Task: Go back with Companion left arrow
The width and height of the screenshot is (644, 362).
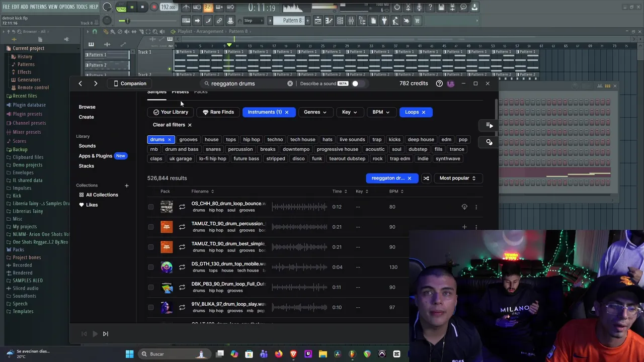Action: pyautogui.click(x=80, y=83)
